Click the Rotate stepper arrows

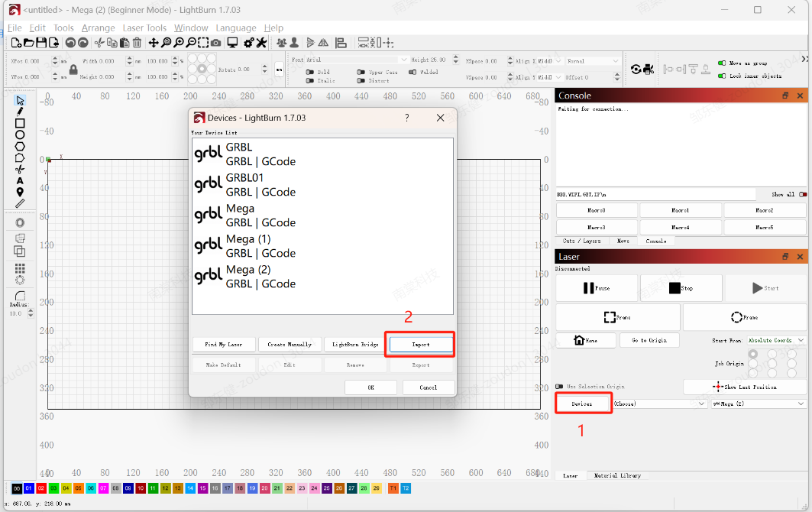(x=264, y=69)
